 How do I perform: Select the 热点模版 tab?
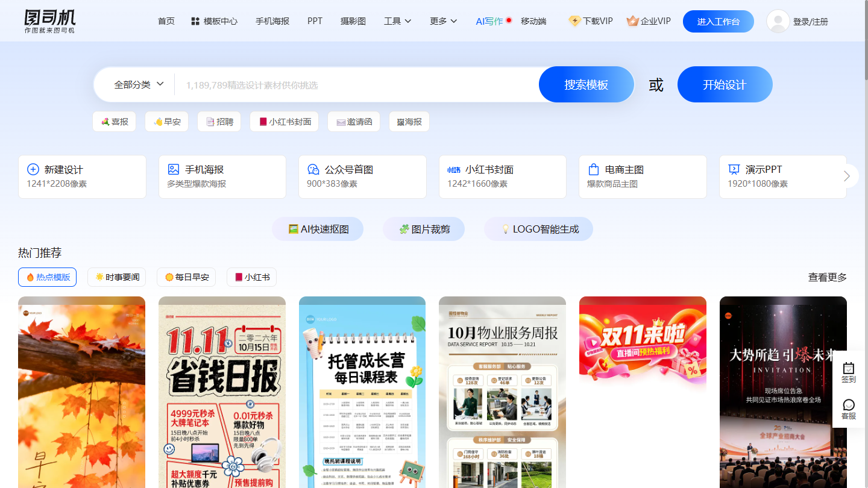47,277
